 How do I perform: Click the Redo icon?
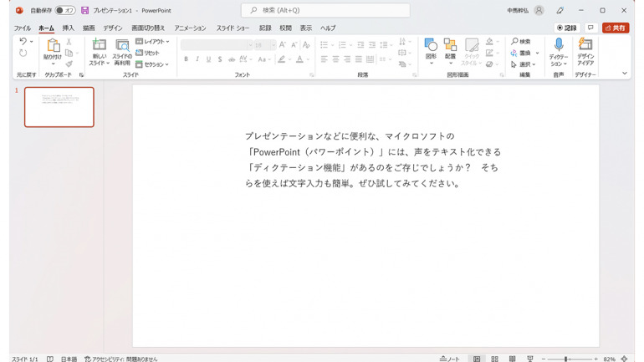(23, 53)
